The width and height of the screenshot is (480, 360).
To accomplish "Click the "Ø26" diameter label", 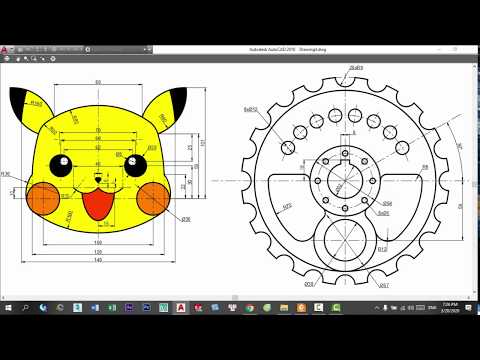I will tap(186, 219).
